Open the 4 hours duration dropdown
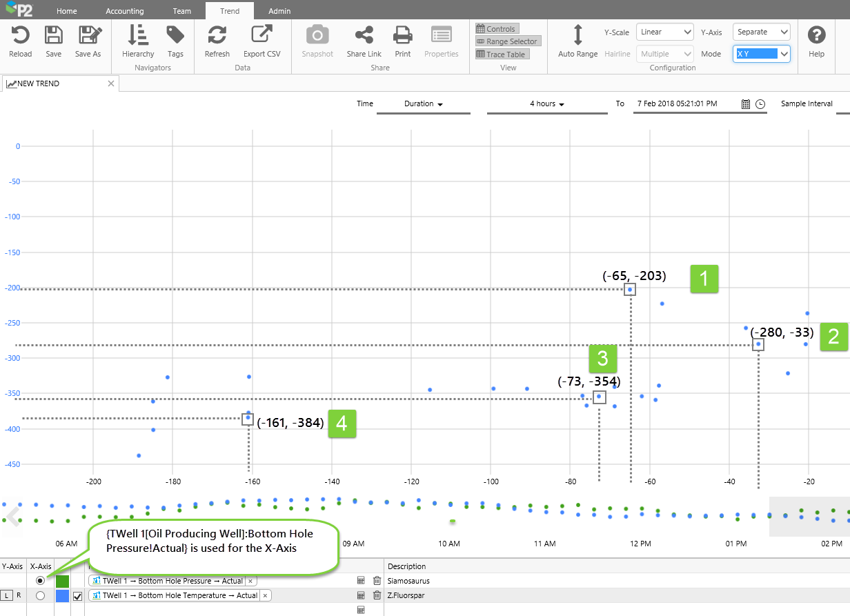The width and height of the screenshot is (850, 616). 547,104
